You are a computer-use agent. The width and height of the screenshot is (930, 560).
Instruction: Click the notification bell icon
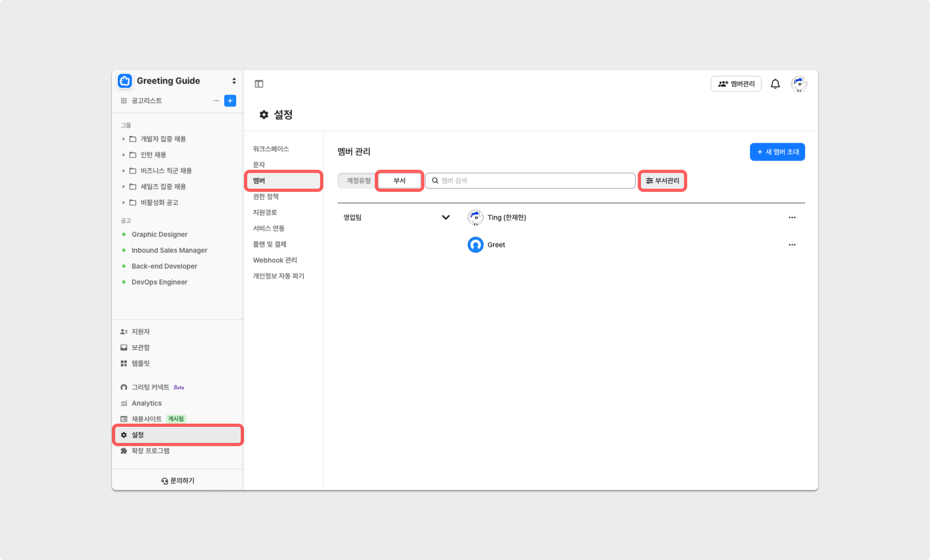pos(775,84)
